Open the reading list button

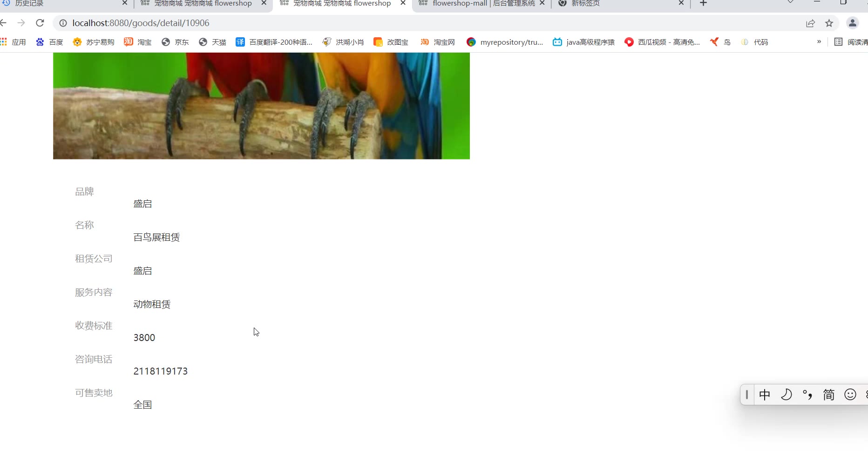tap(851, 42)
